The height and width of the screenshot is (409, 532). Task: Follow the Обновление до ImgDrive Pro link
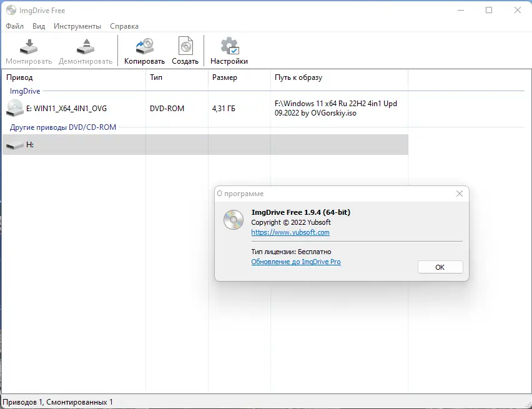[296, 262]
